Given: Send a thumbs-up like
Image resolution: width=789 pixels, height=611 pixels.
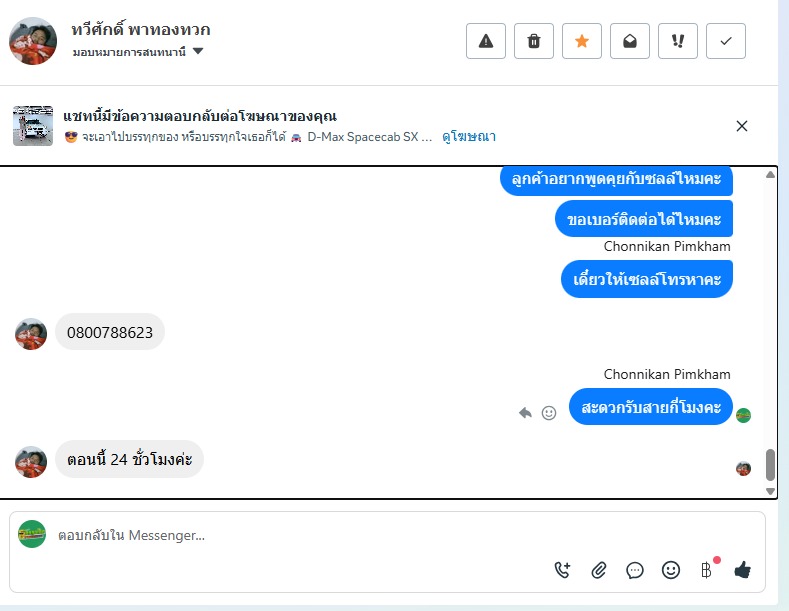Looking at the screenshot, I should pos(743,570).
